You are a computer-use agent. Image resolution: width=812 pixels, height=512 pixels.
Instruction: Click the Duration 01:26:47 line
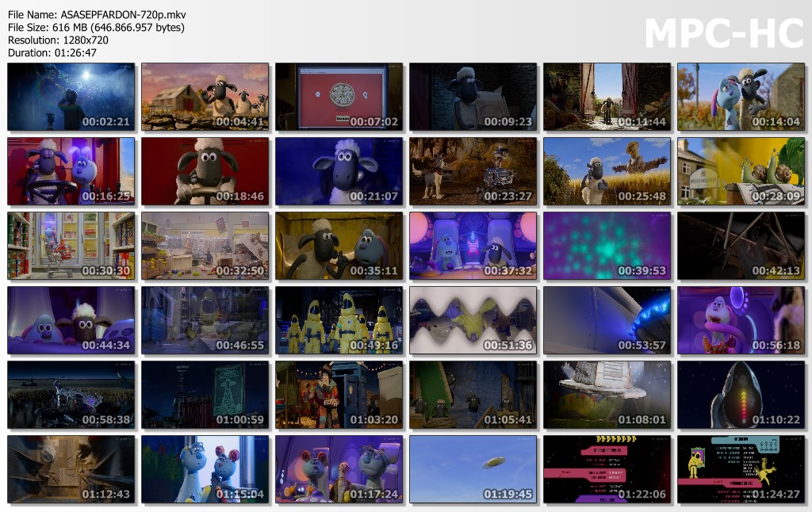pos(52,53)
